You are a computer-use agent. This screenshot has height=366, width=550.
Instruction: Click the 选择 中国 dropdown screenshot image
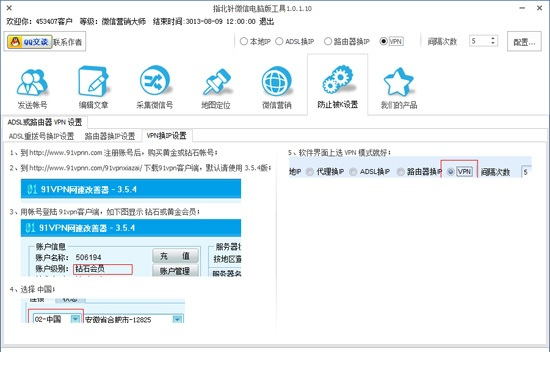click(103, 311)
